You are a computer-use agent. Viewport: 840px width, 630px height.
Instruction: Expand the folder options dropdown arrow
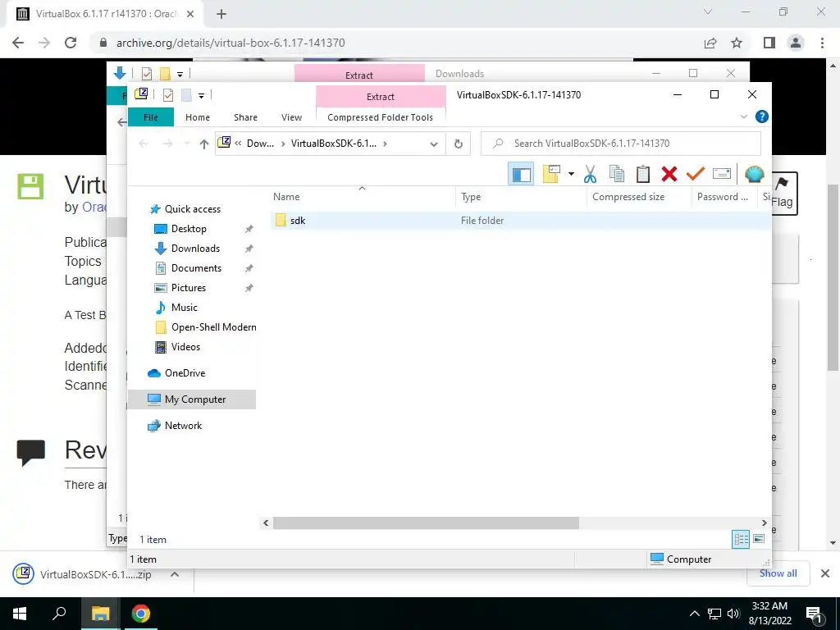(x=571, y=174)
